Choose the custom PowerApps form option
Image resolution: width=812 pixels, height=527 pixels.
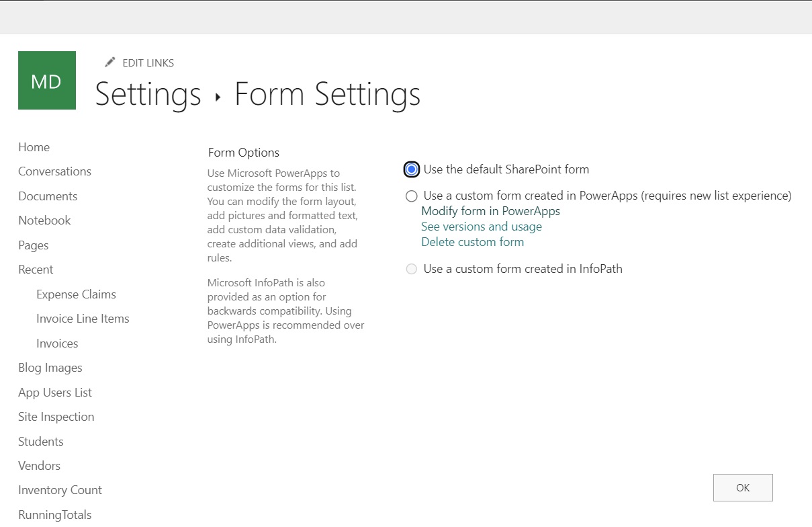click(410, 196)
